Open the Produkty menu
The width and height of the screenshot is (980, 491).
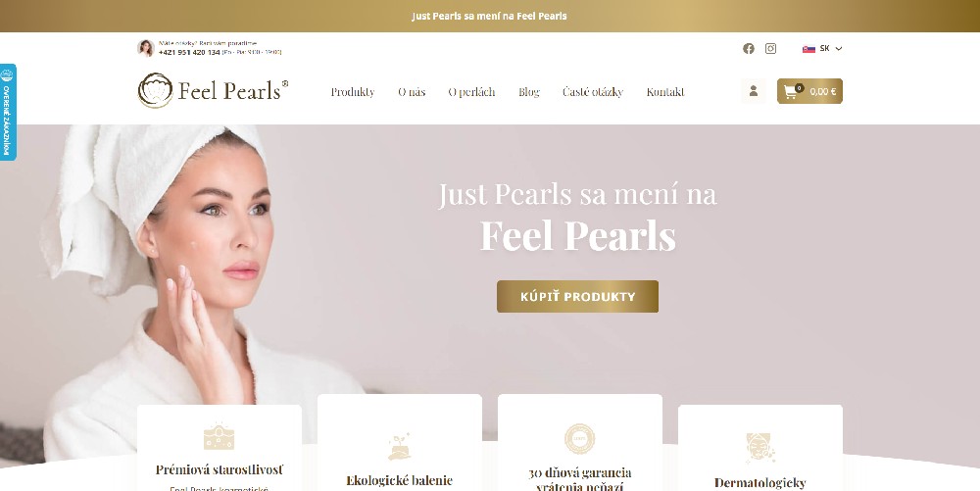[x=353, y=92]
